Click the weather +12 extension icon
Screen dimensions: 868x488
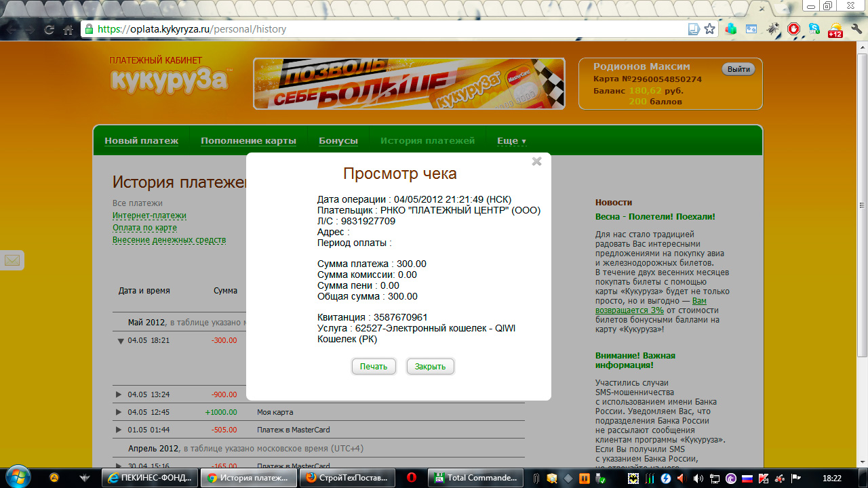835,30
